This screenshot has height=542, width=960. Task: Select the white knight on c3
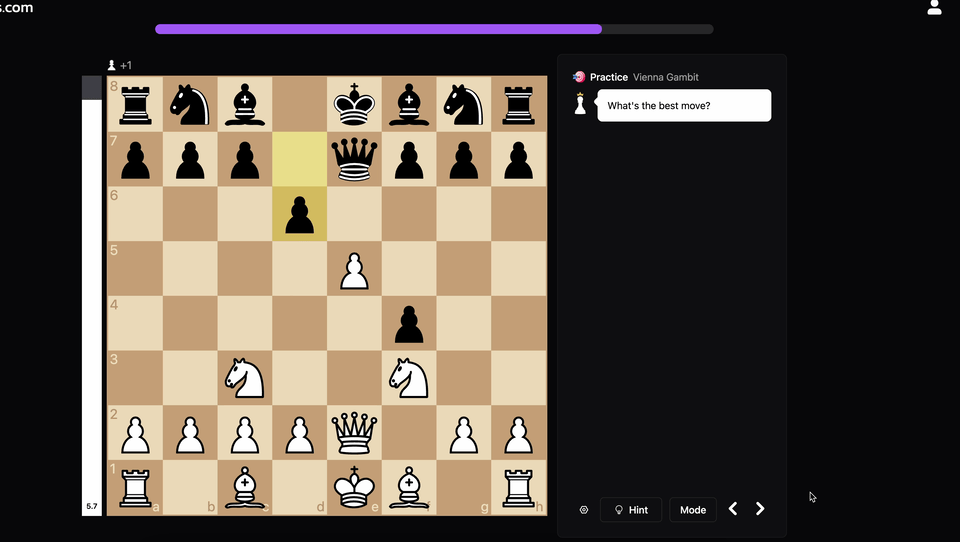(x=245, y=378)
